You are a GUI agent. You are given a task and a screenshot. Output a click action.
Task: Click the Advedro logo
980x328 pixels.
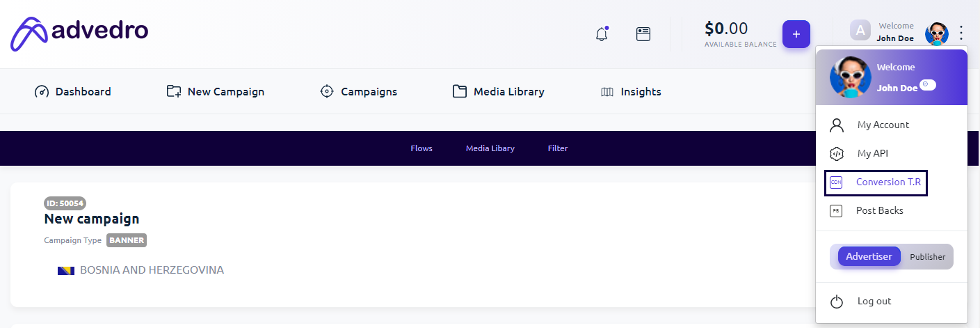79,33
